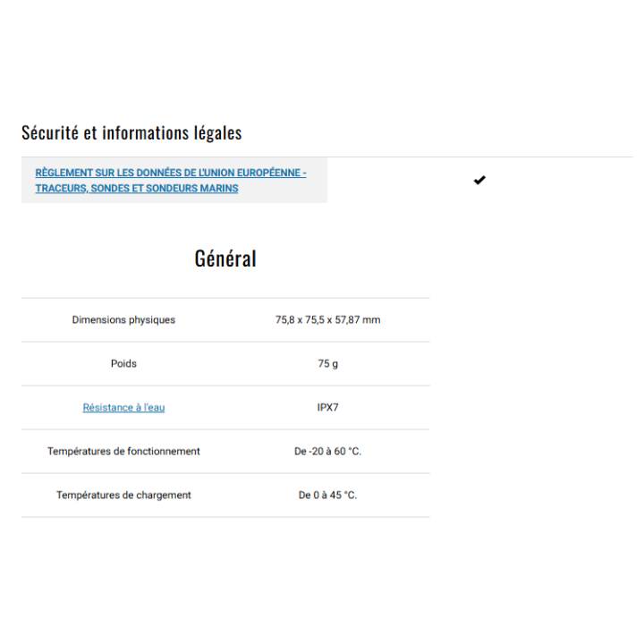Click the black checkmark icon

pos(479,181)
